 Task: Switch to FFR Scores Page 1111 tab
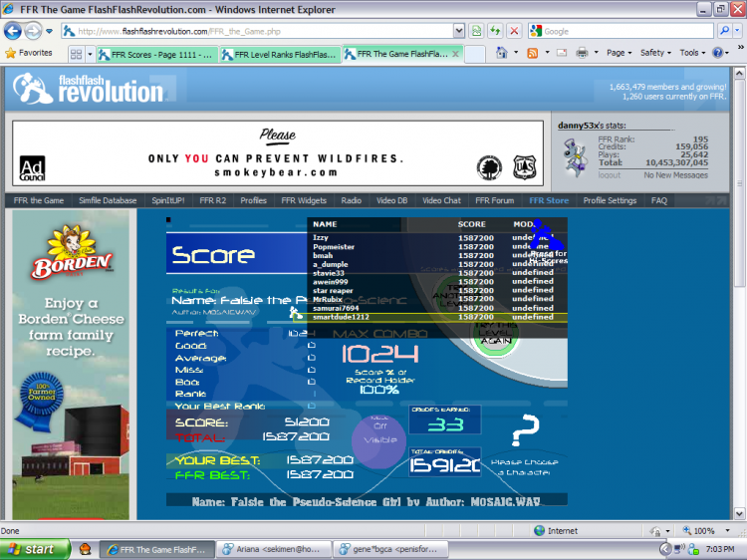[157, 55]
